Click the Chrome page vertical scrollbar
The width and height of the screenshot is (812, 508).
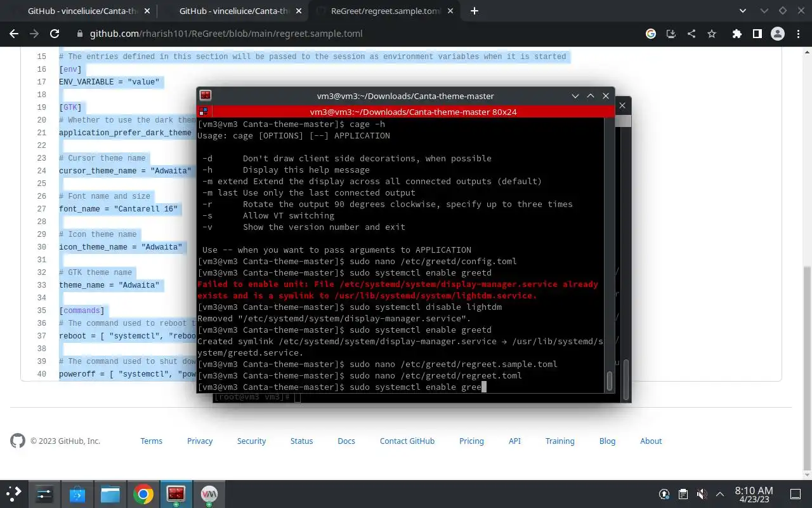coord(808,368)
